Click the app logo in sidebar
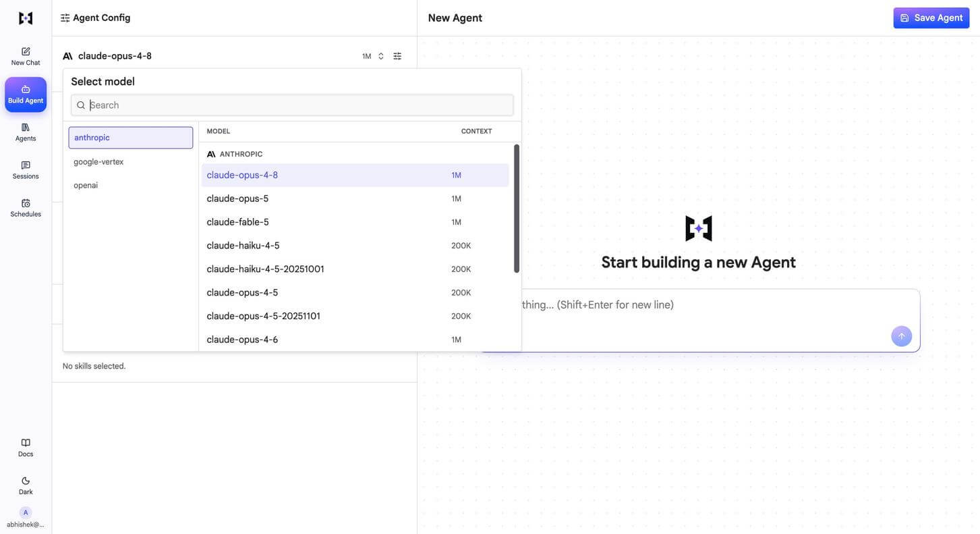980x534 pixels. pos(26,18)
